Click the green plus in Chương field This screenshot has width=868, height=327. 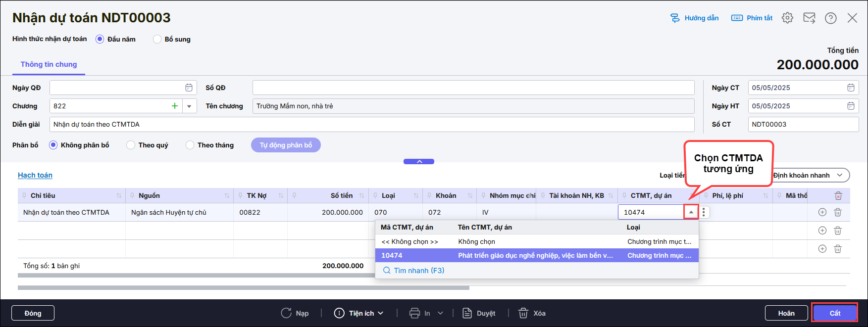pyautogui.click(x=175, y=106)
